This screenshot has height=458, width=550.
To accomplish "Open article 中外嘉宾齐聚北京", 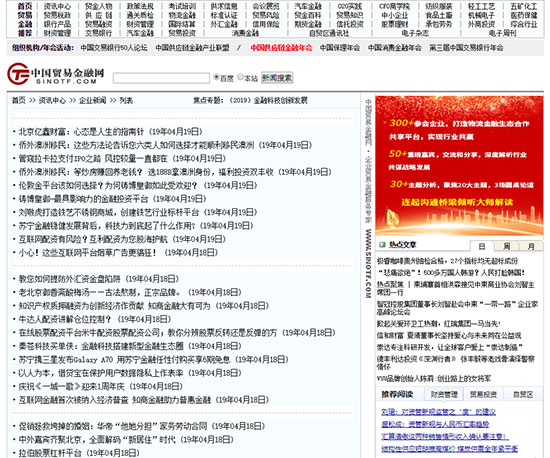I will coord(96,440).
